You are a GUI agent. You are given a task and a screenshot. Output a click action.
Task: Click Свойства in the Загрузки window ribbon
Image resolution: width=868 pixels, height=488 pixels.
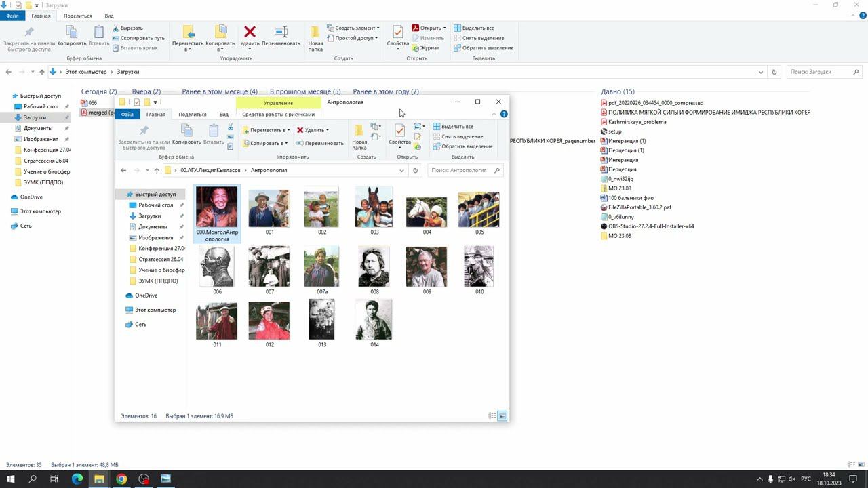[398, 37]
